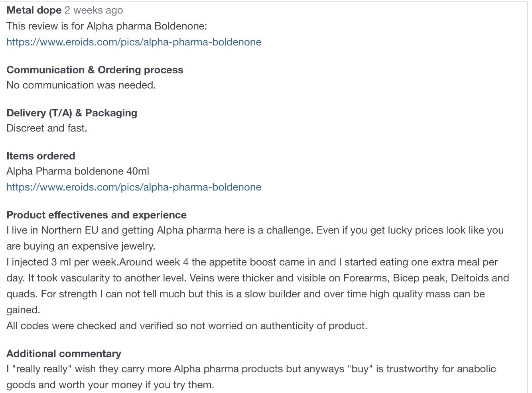Image resolution: width=532 pixels, height=393 pixels.
Task: Click the line starting "All codes were checked"
Action: 187,326
